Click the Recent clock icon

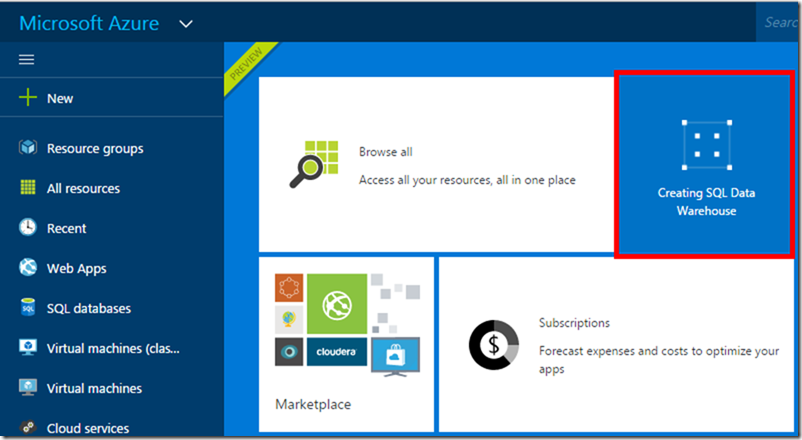(28, 227)
